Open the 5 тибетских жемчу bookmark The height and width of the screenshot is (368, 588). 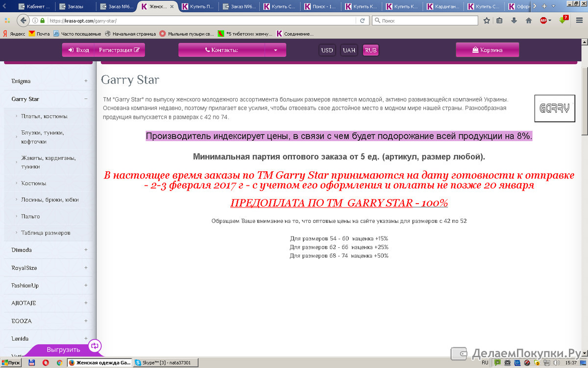tap(245, 34)
